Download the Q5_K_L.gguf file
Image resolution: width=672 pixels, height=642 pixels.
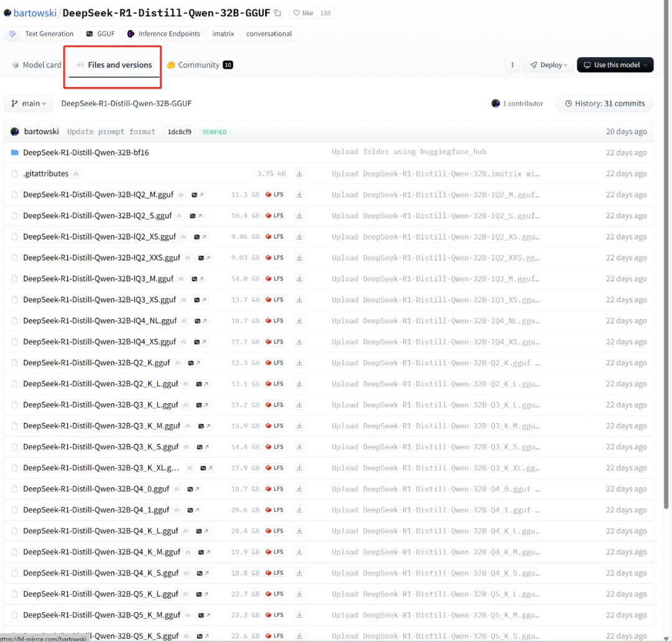click(x=299, y=594)
